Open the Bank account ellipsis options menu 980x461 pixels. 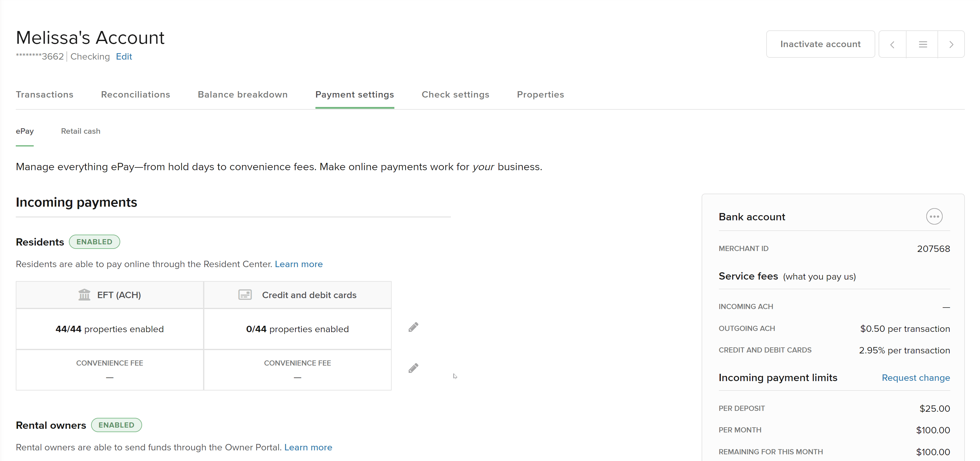pyautogui.click(x=934, y=217)
